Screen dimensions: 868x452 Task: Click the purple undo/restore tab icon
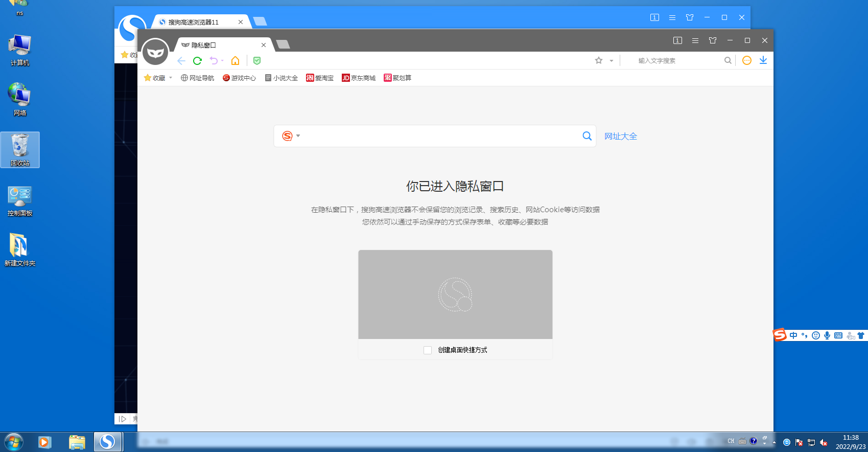[214, 61]
